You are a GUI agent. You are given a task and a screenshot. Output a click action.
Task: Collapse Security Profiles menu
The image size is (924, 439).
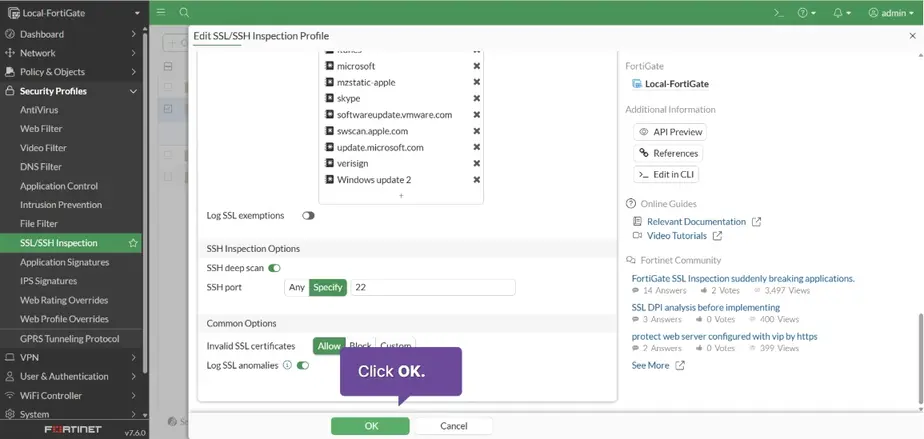tap(71, 91)
